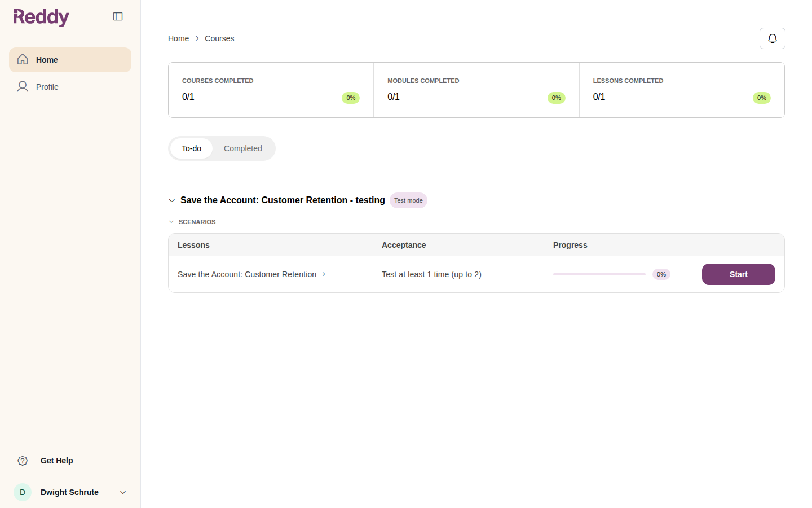
Task: Click Dwight Schrute user name
Action: 69,492
